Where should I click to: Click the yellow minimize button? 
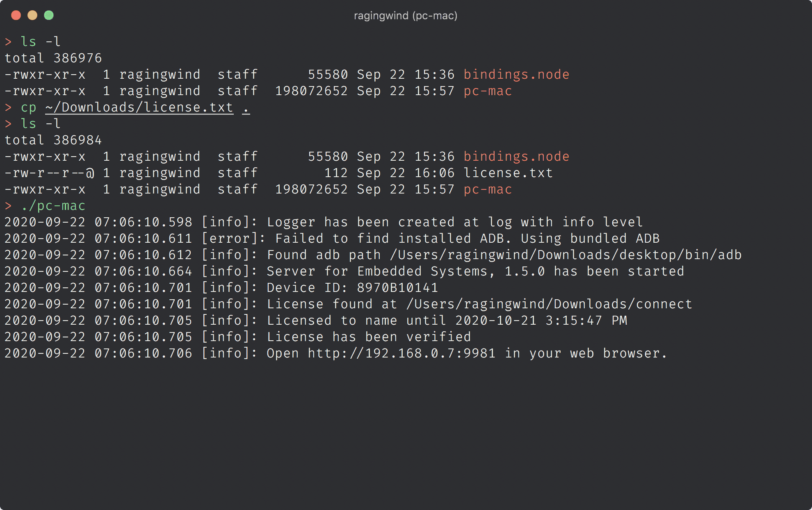coord(32,15)
